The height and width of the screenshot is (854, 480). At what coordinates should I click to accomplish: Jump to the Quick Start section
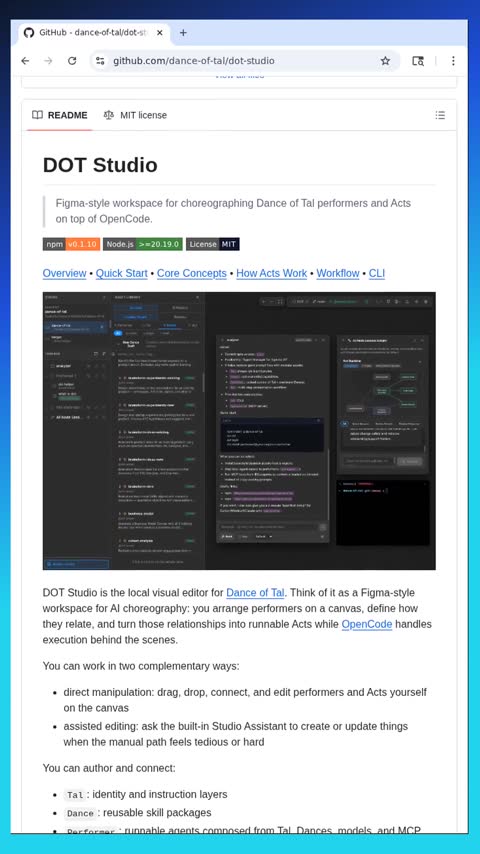point(121,273)
